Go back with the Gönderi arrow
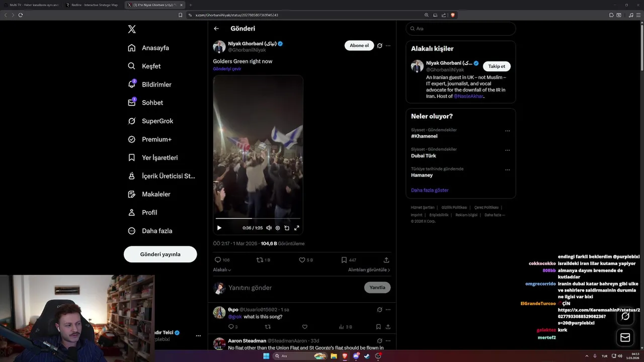The height and width of the screenshot is (362, 644). click(x=216, y=29)
